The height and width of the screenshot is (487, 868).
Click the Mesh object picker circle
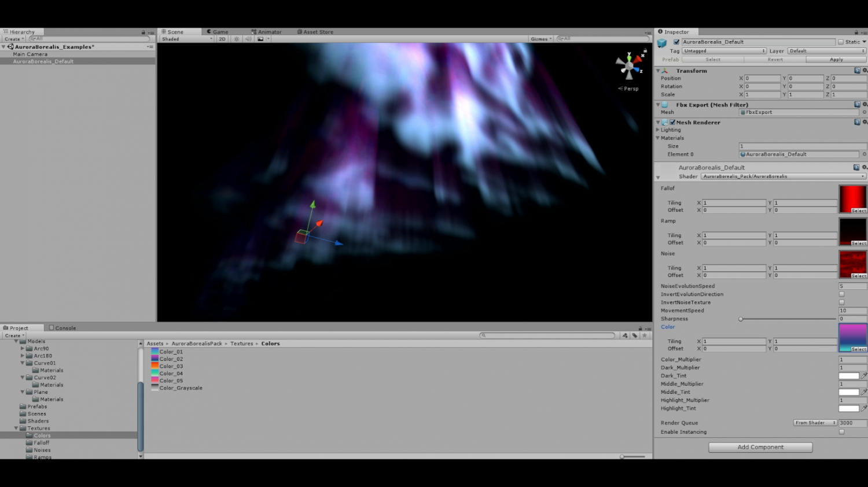point(865,112)
